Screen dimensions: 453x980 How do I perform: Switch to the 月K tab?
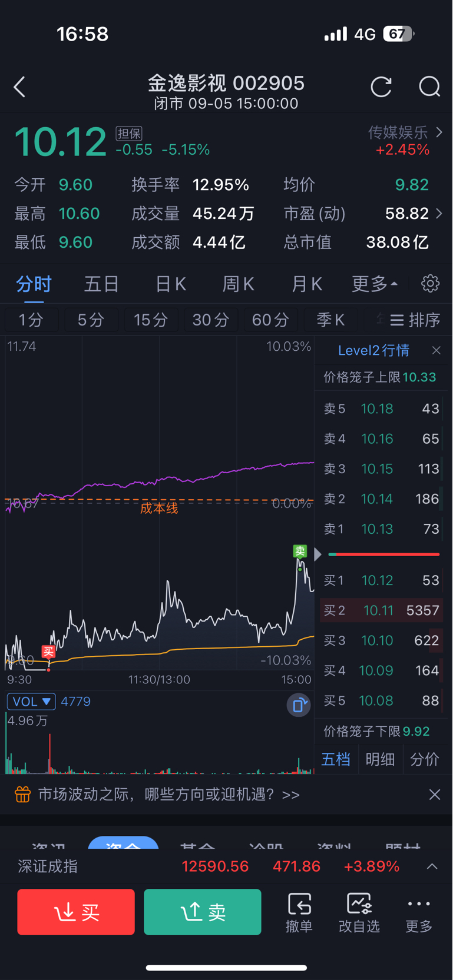click(306, 284)
